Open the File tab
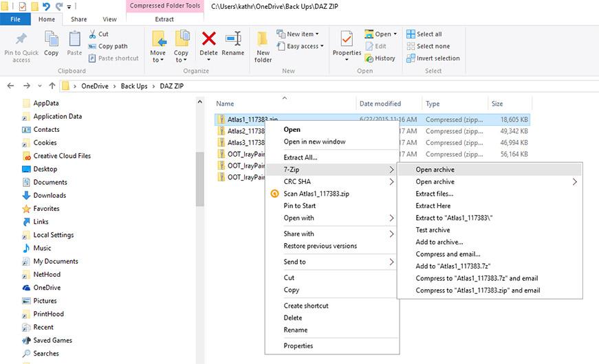 [x=15, y=19]
